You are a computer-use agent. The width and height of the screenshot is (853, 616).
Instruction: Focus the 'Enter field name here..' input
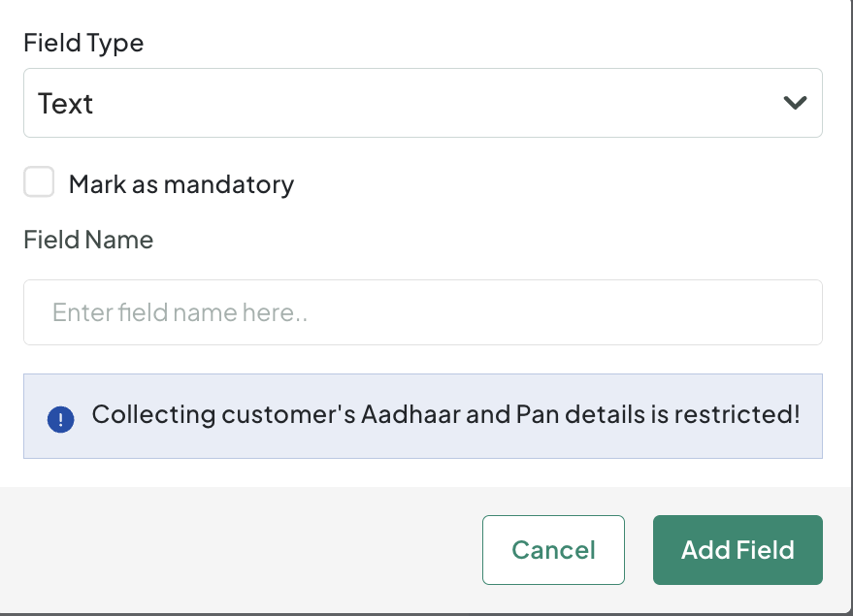point(423,312)
